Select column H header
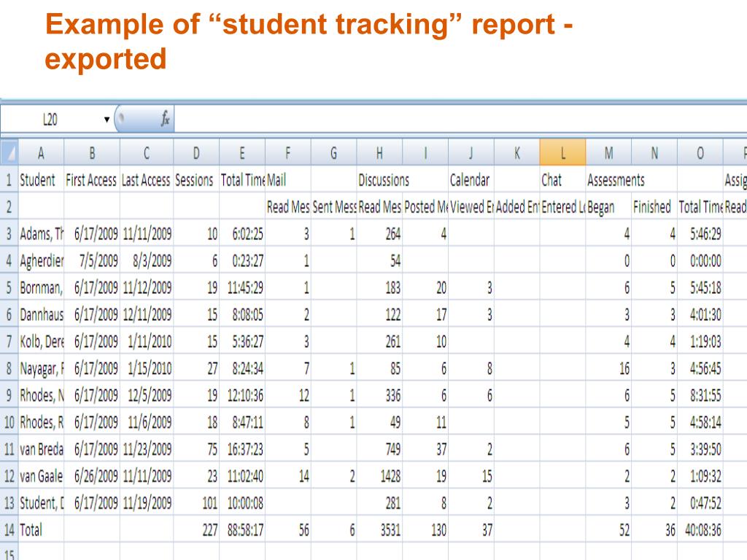The width and height of the screenshot is (747, 560). (379, 153)
